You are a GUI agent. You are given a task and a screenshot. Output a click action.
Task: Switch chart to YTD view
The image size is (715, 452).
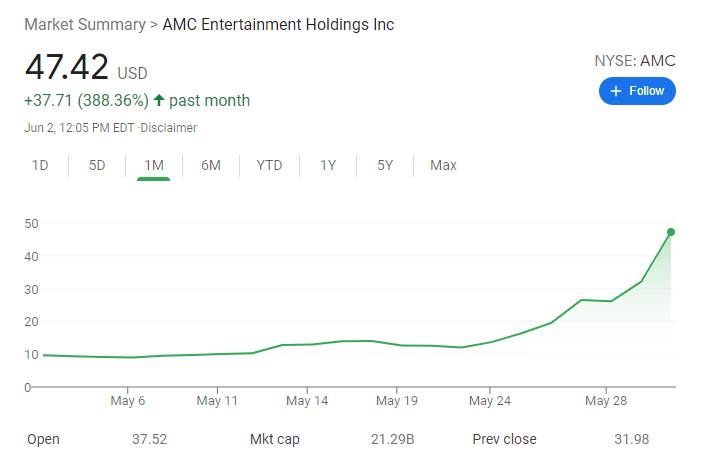pyautogui.click(x=269, y=165)
